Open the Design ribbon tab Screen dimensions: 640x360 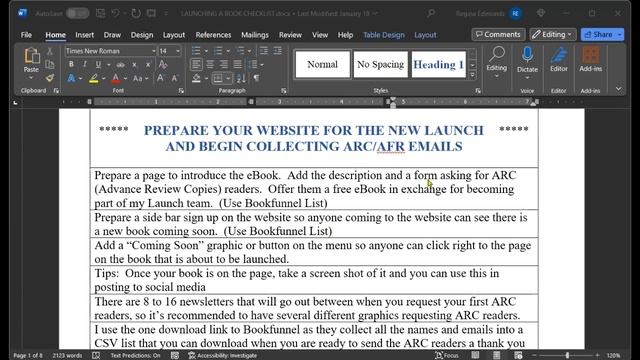[x=142, y=35]
